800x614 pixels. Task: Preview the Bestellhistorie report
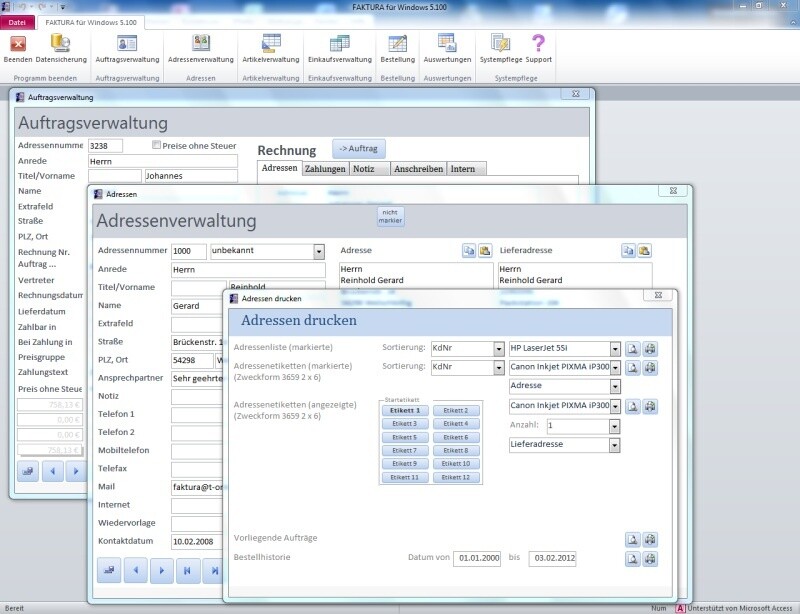point(632,558)
